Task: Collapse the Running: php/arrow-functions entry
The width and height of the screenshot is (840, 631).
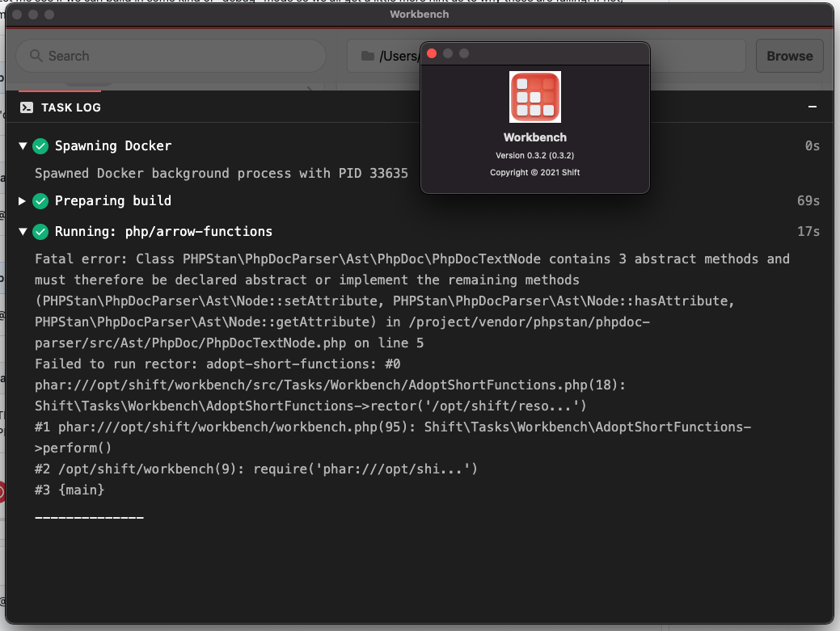Action: (x=23, y=231)
